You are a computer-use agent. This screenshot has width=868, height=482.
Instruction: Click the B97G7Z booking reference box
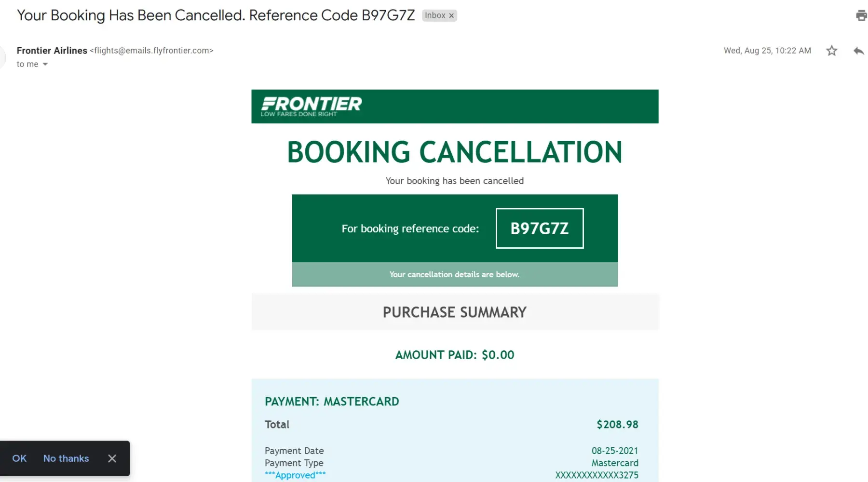pyautogui.click(x=539, y=228)
